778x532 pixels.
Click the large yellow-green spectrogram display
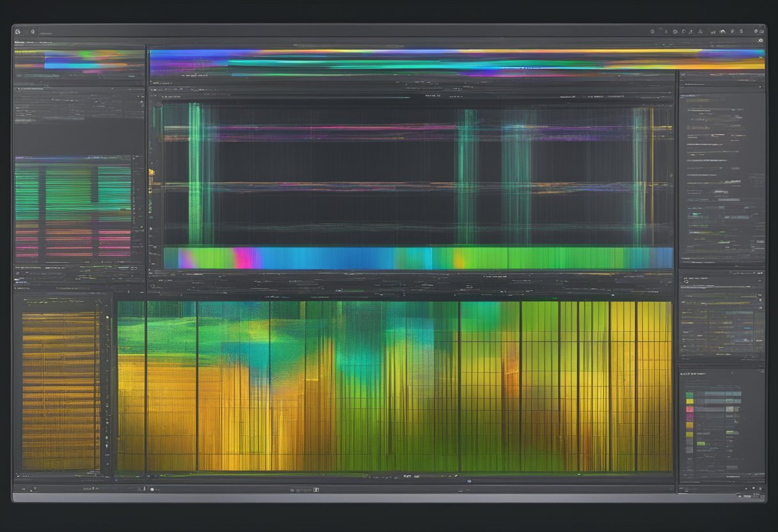click(394, 386)
